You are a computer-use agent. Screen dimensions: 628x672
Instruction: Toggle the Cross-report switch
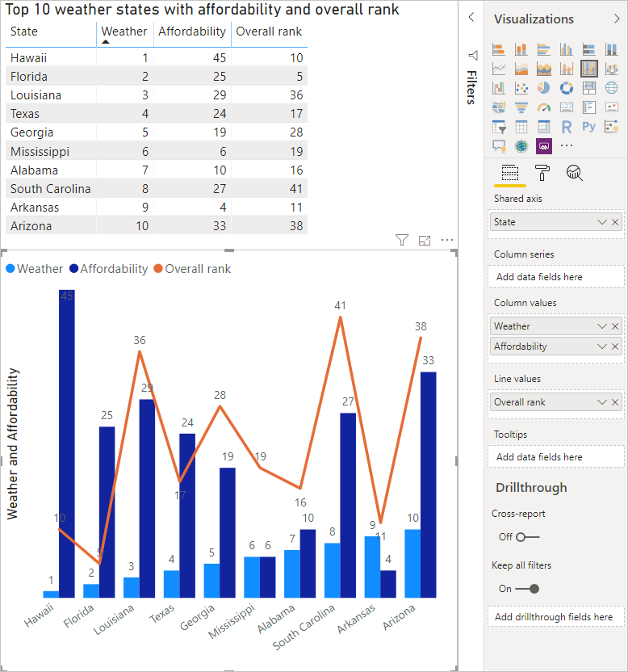(527, 537)
